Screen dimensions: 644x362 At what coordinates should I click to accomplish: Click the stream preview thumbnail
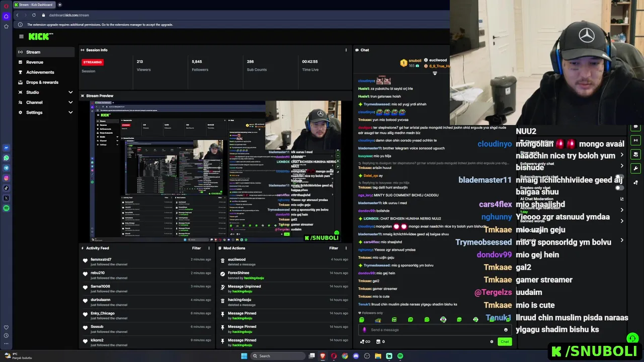[215, 171]
